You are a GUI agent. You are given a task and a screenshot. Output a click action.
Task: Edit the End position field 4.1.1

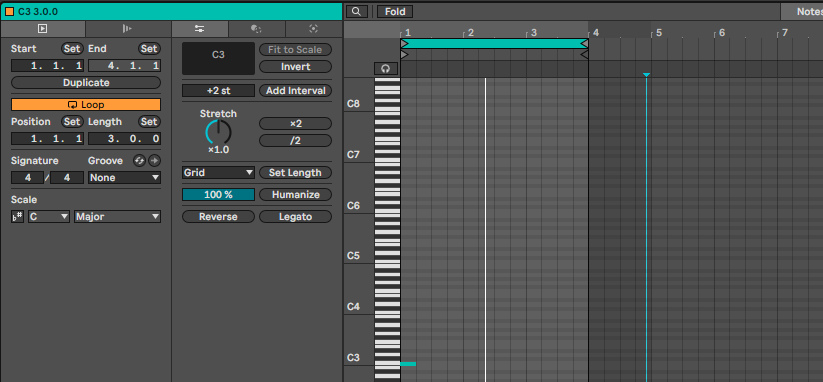coord(124,66)
